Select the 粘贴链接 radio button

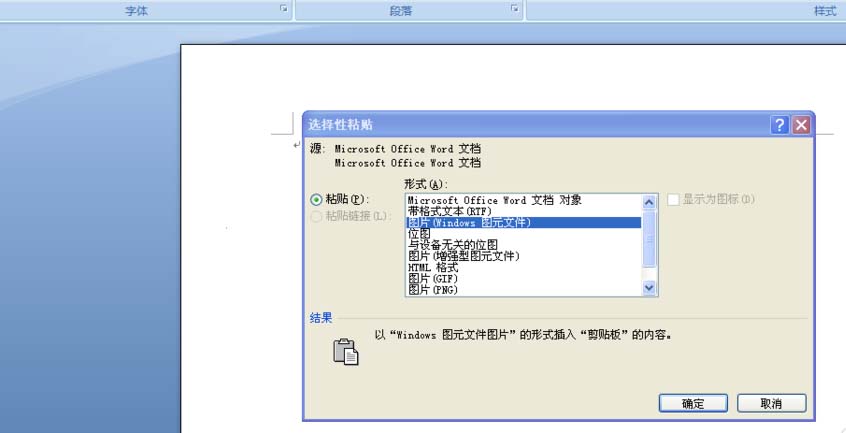(316, 217)
